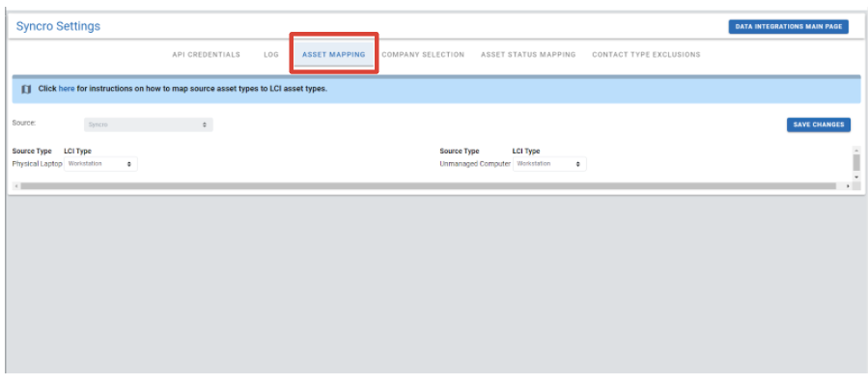Select the Asset Mapping tab

click(x=334, y=55)
